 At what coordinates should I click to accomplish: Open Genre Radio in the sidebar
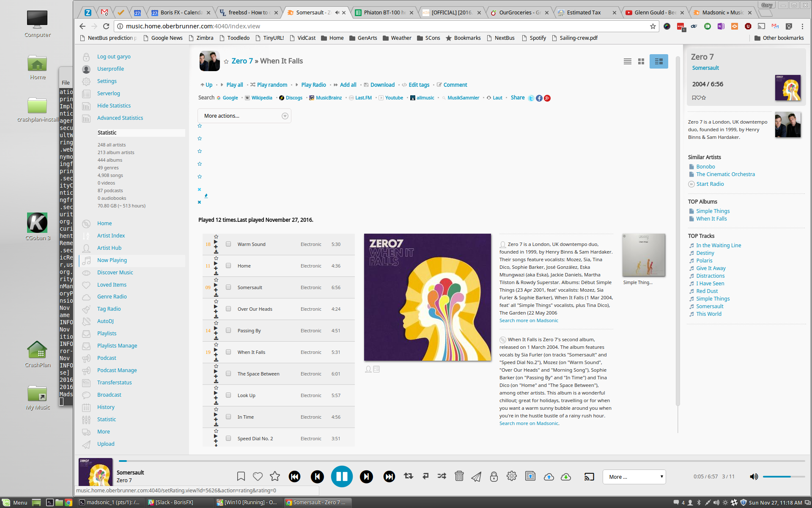click(x=112, y=297)
